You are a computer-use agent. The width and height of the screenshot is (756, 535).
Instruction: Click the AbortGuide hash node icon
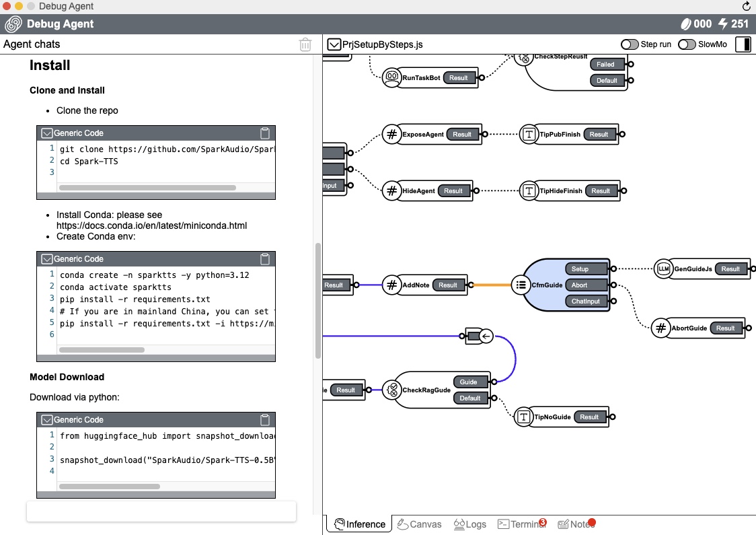coord(661,328)
